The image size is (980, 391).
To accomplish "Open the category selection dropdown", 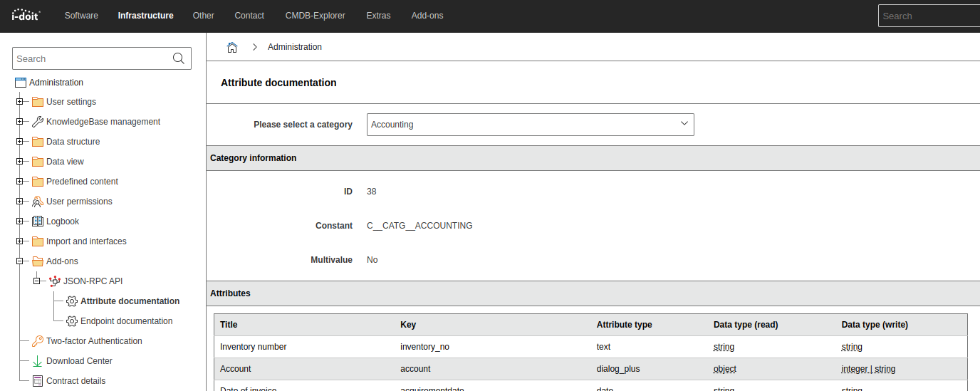I will 530,125.
